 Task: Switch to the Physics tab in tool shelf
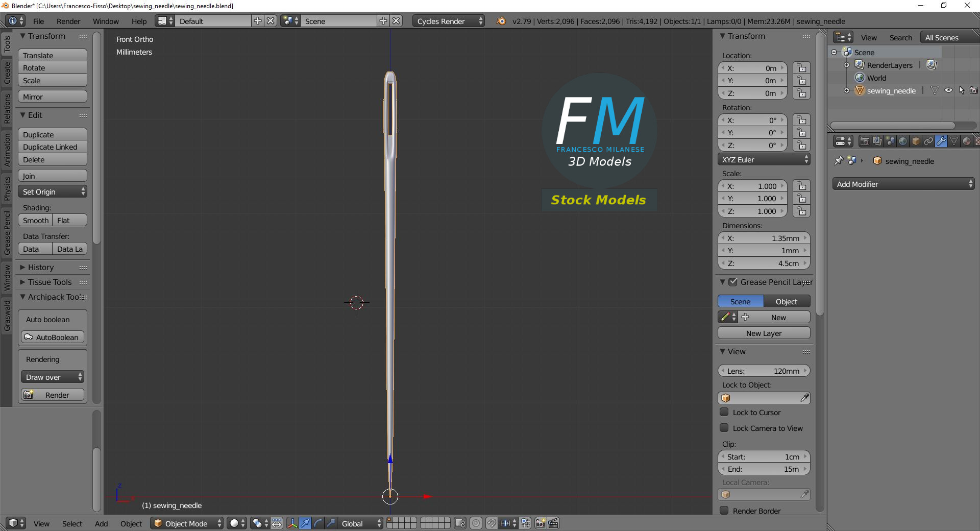(7, 188)
